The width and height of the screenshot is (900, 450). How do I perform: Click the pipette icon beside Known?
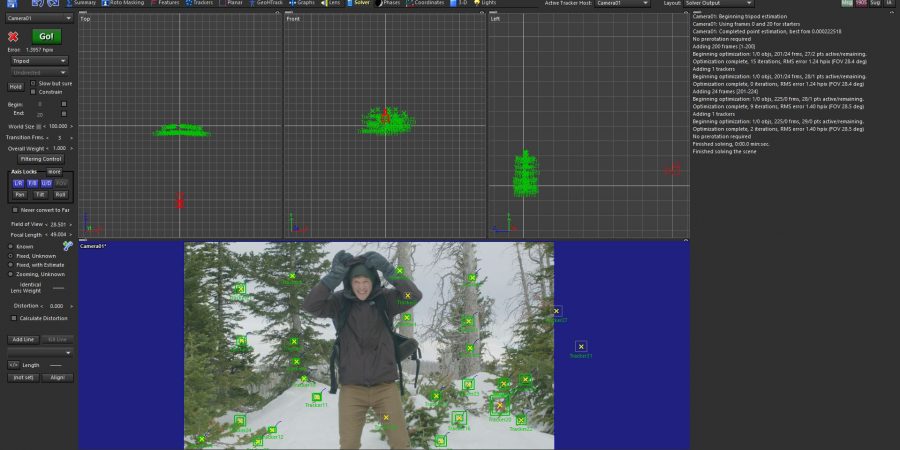coord(68,245)
